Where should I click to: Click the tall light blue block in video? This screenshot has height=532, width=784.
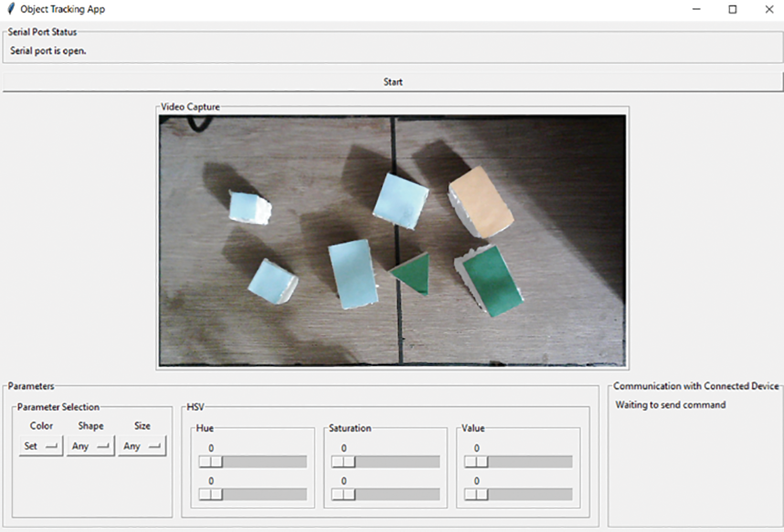tap(353, 274)
